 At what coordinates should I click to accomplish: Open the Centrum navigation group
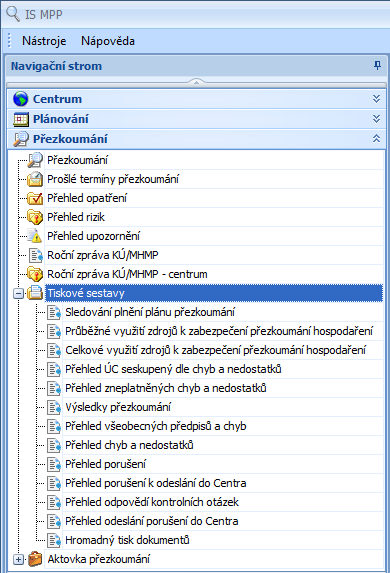pyautogui.click(x=196, y=99)
